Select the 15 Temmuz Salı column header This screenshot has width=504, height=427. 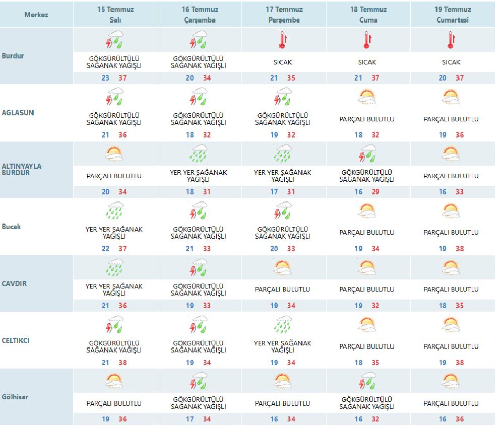pyautogui.click(x=114, y=15)
